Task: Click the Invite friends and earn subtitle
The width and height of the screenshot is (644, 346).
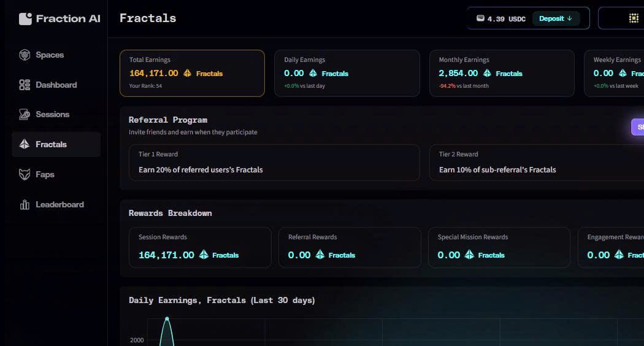Action: coord(193,133)
